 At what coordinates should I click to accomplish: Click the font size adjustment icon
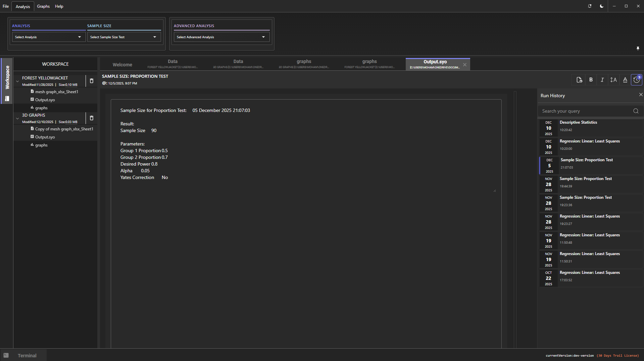coord(613,80)
